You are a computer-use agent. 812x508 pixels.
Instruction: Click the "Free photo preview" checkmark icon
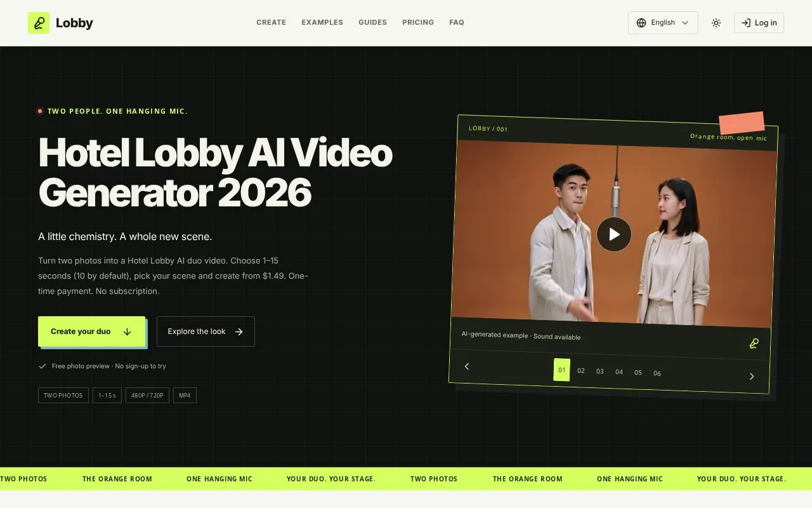(x=43, y=366)
